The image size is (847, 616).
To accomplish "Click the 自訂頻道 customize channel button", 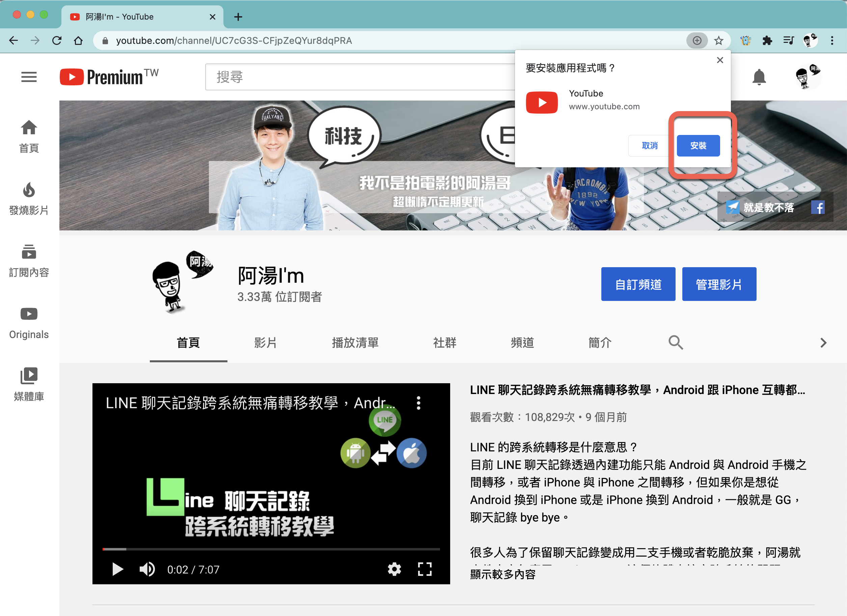I will point(638,284).
